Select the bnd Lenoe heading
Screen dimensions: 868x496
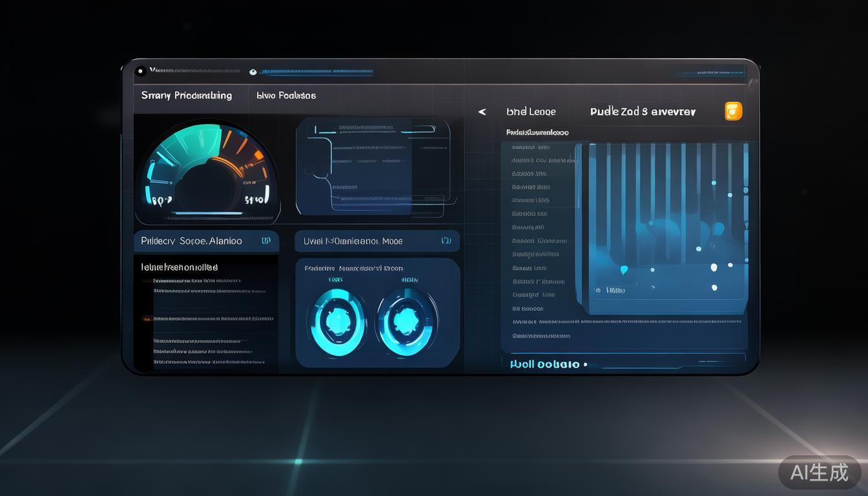click(x=531, y=112)
